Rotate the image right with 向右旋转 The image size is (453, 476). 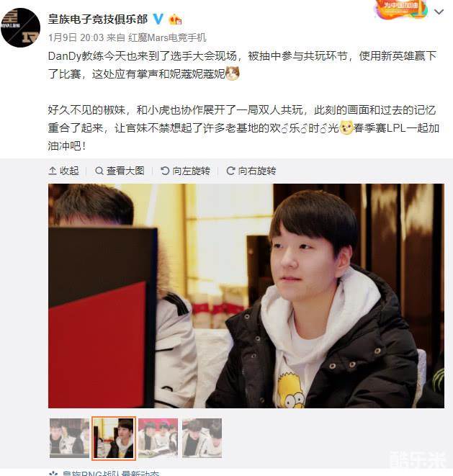(x=251, y=171)
